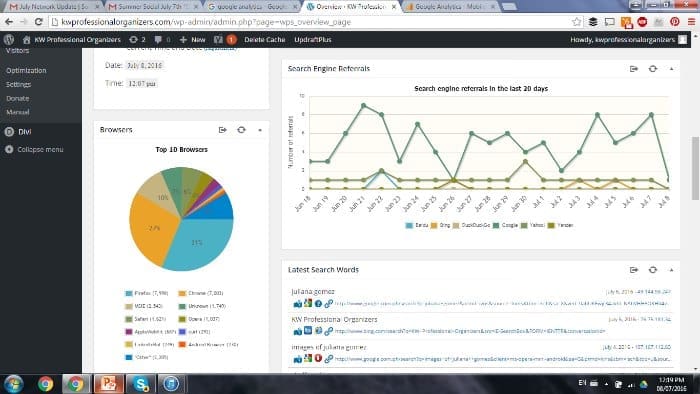The image size is (700, 394).
Task: Click the Yahoo! legend entry in referrals chart
Action: [533, 225]
